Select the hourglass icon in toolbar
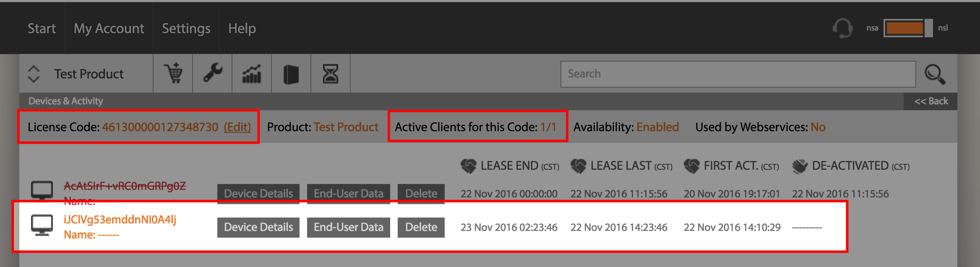The width and height of the screenshot is (980, 267). pyautogui.click(x=331, y=73)
